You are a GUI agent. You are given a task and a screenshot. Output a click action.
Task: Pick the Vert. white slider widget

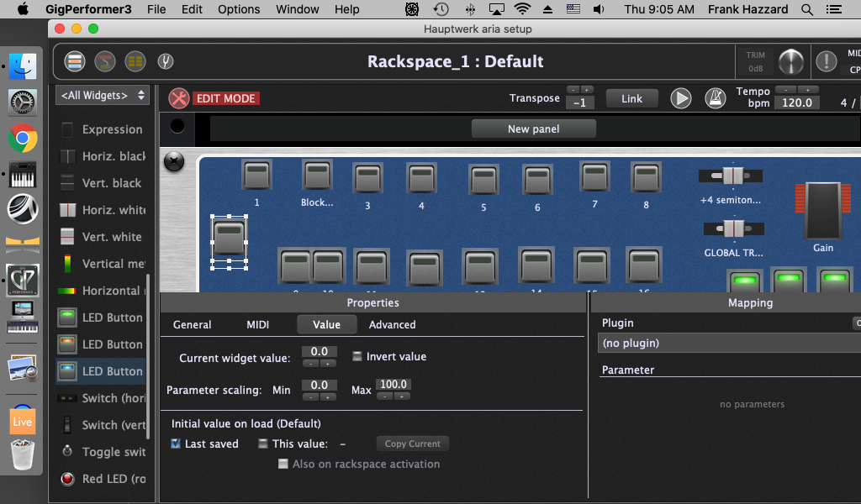(102, 237)
